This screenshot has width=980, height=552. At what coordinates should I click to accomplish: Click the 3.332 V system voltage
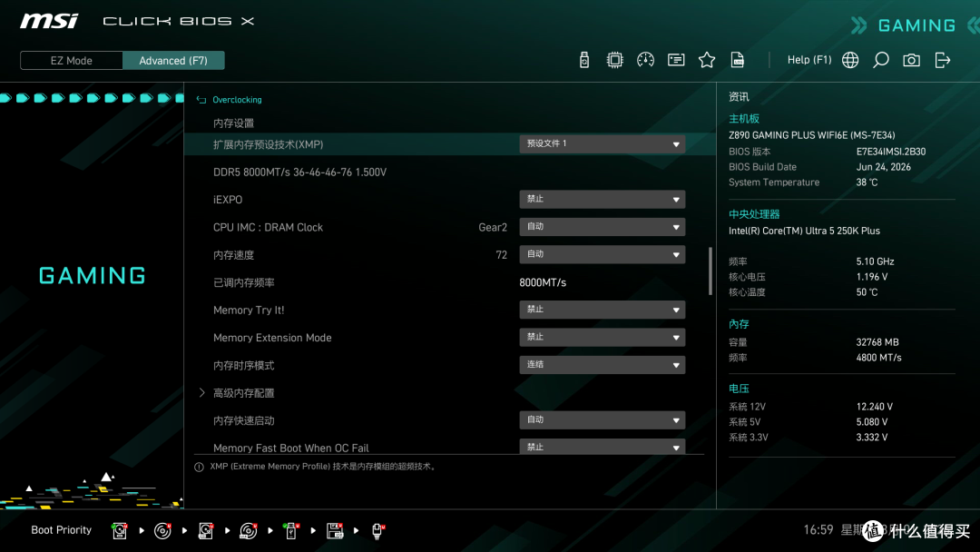[872, 437]
